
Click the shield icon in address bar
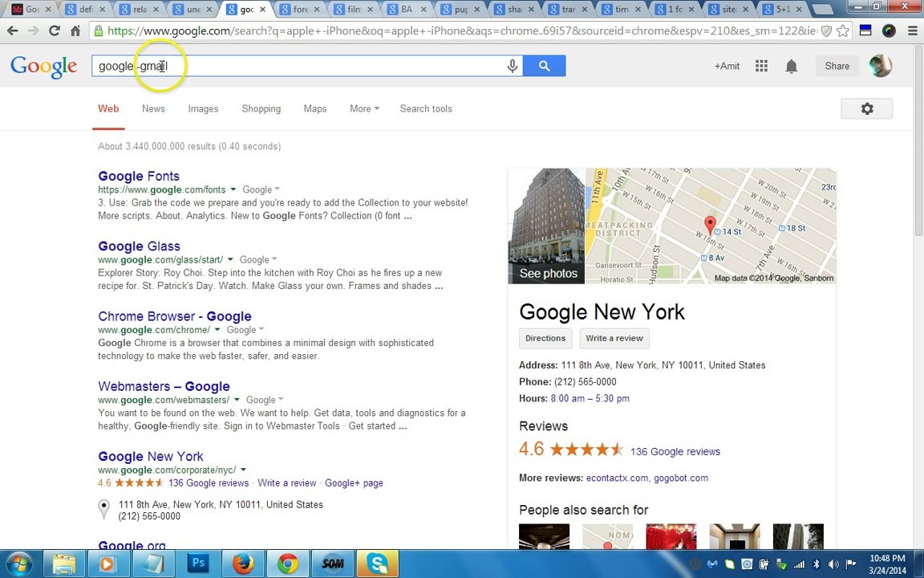click(826, 31)
